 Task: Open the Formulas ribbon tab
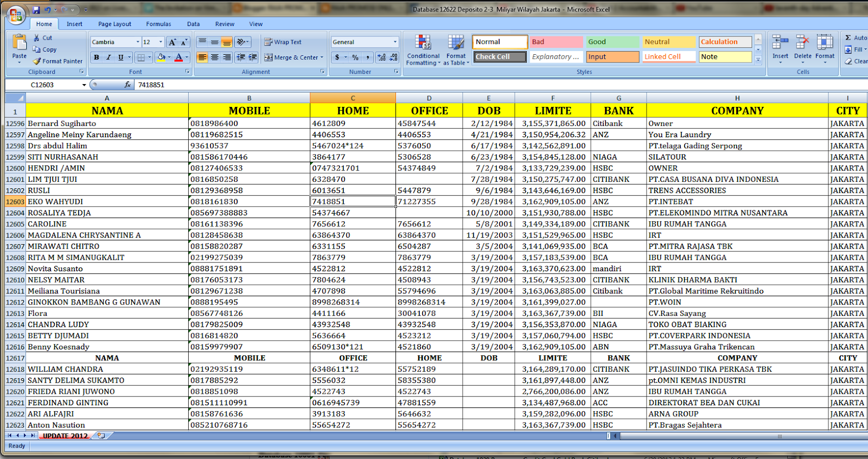coord(158,24)
